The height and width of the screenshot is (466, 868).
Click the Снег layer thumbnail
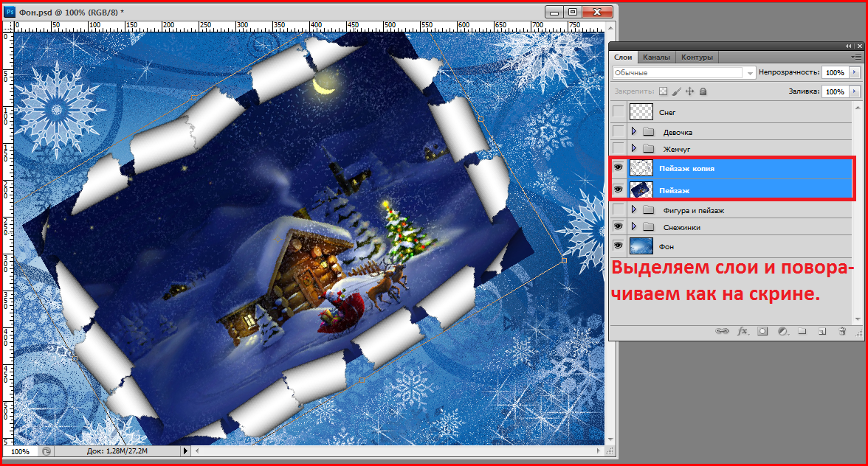point(641,112)
